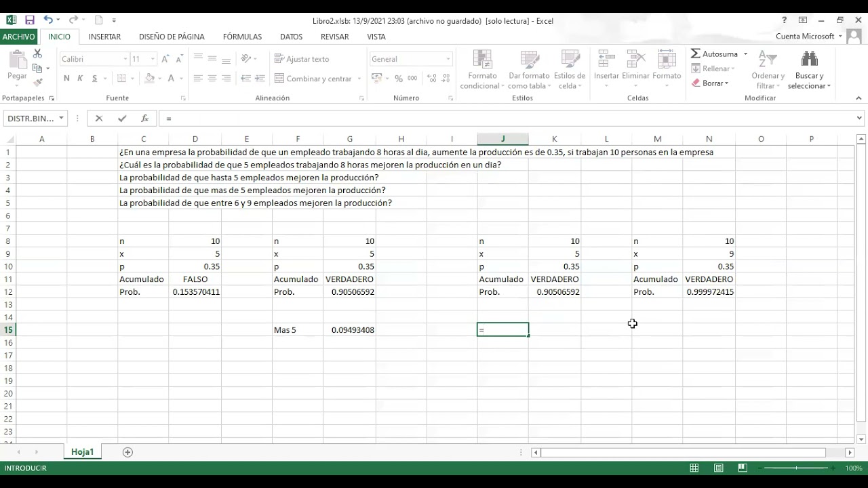Click Ajustar texto wrap button

[302, 59]
